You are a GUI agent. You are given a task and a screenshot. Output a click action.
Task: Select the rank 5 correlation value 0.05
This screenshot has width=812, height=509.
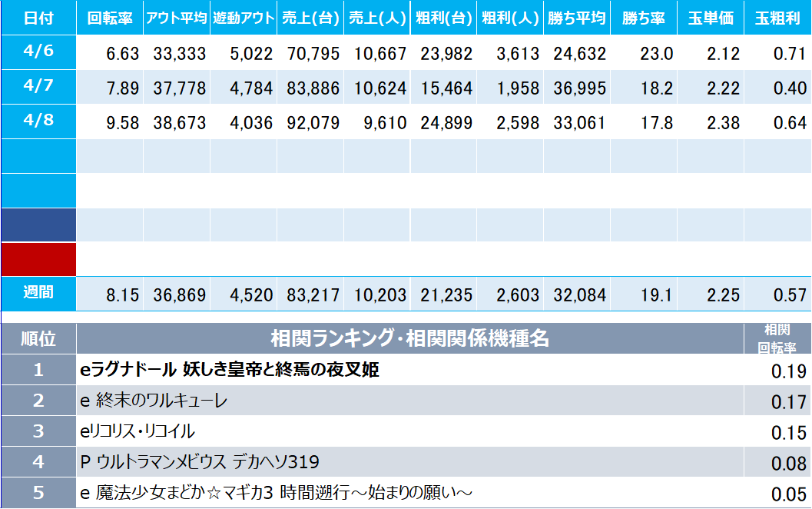[x=789, y=494]
